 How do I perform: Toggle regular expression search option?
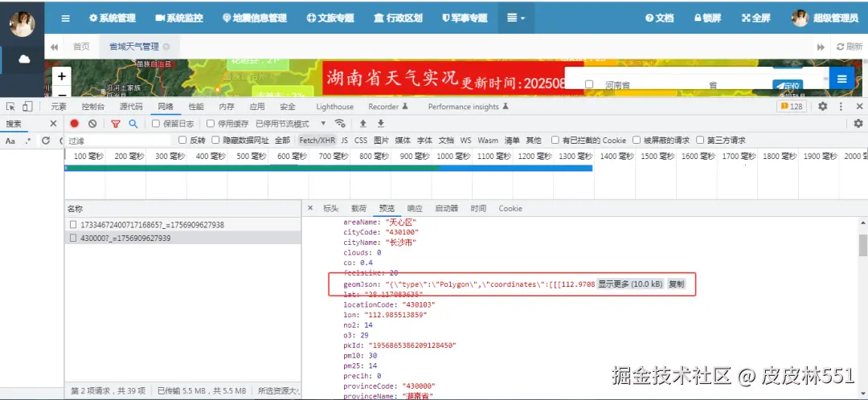coord(27,141)
